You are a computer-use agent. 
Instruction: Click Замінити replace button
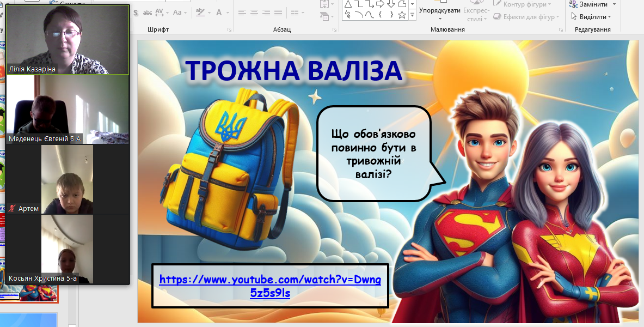point(588,4)
